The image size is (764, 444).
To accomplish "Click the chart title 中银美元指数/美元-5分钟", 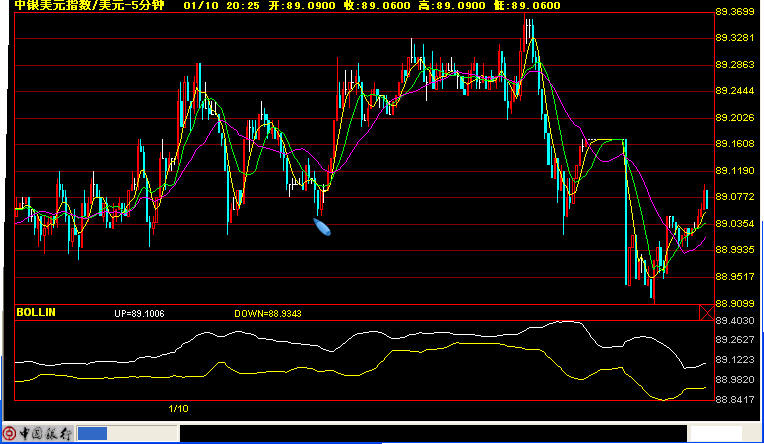I will 90,6.
